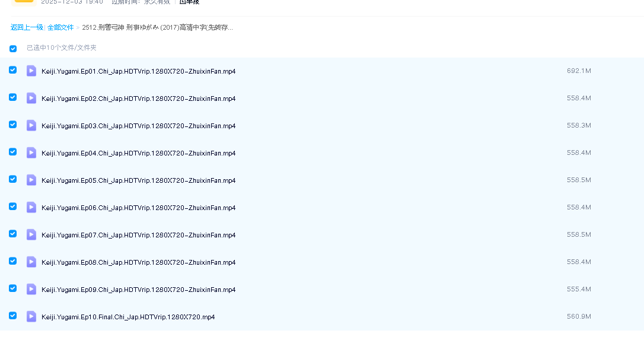This screenshot has height=343, width=644.
Task: Click the Ep06 video file icon
Action: coord(31,208)
